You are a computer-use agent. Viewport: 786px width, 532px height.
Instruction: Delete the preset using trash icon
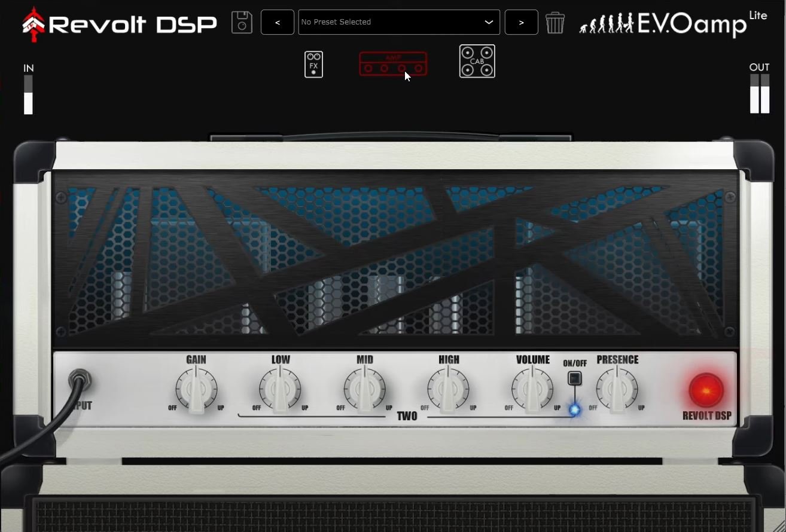point(555,23)
